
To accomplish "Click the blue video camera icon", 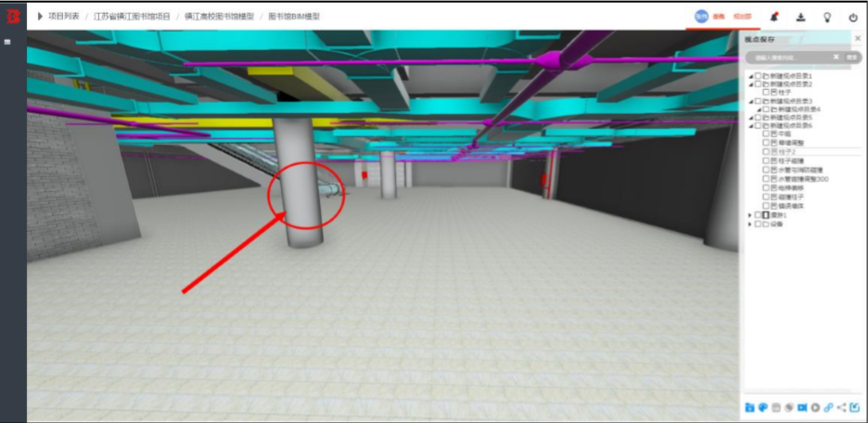I will pos(802,407).
